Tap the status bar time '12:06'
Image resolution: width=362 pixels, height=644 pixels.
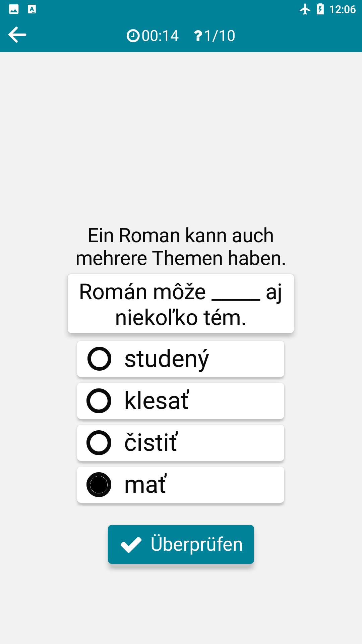(x=342, y=9)
